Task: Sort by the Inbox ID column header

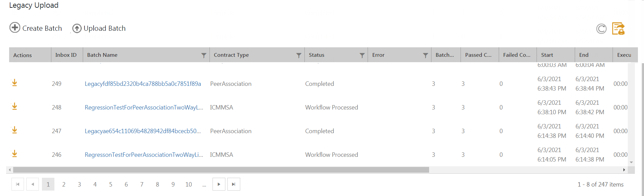Action: (x=66, y=55)
